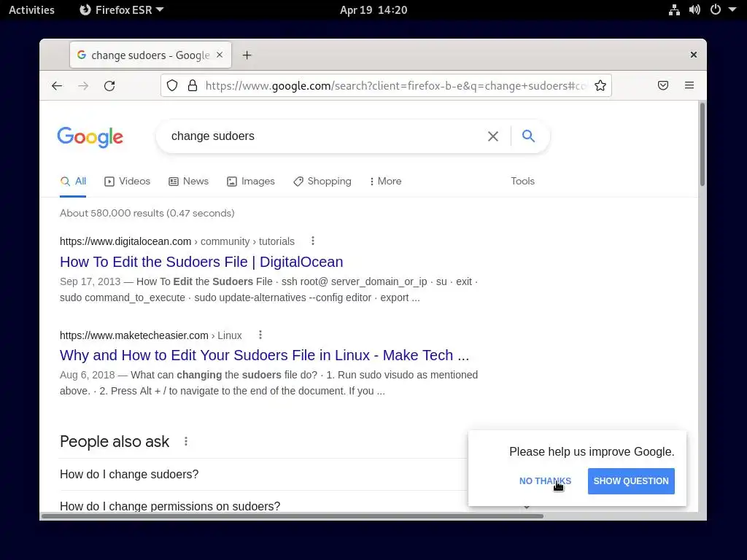This screenshot has width=747, height=560.
Task: Open tracking protection shield icon
Action: [172, 86]
